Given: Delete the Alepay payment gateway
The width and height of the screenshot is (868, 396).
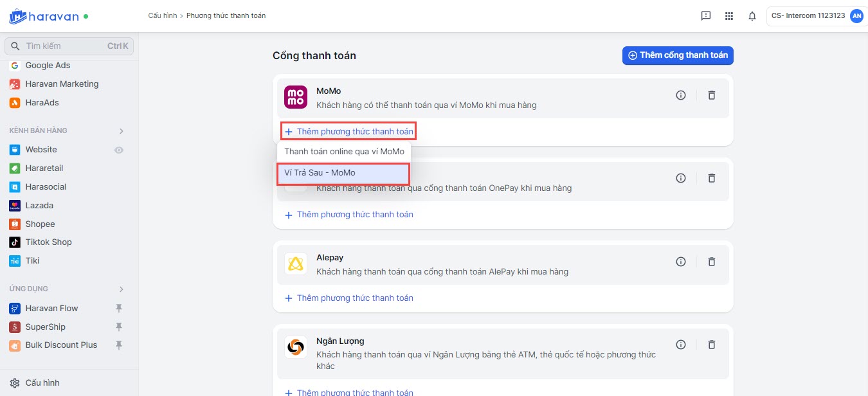Looking at the screenshot, I should click(712, 262).
